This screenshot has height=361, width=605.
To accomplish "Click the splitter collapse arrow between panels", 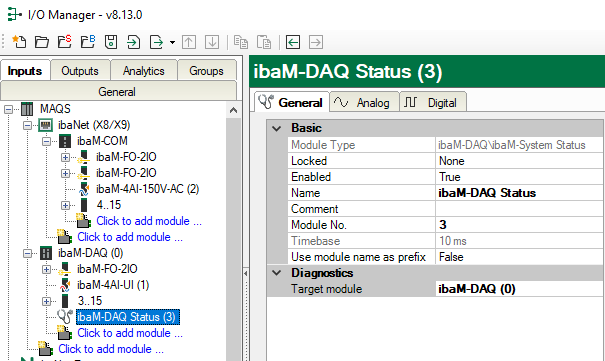I will (245, 273).
